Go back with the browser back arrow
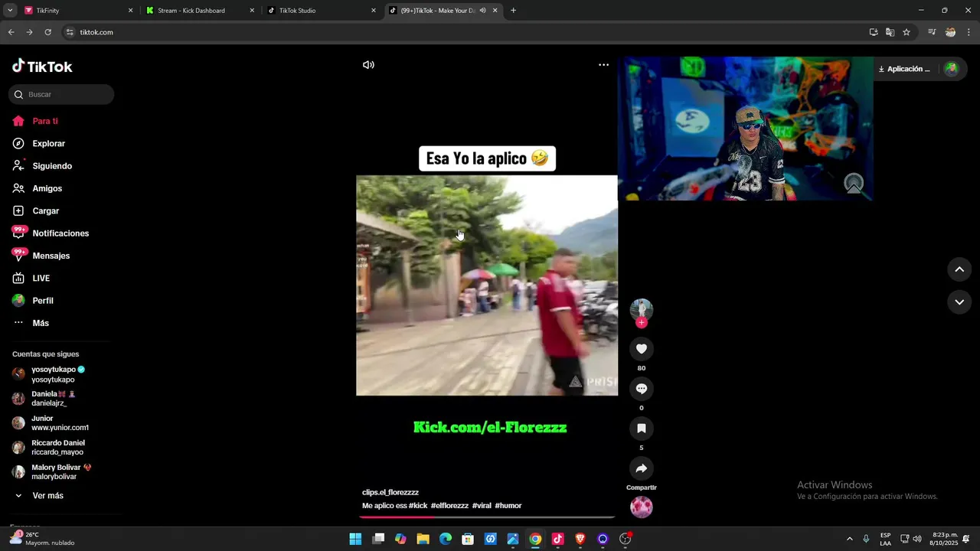 [11, 32]
